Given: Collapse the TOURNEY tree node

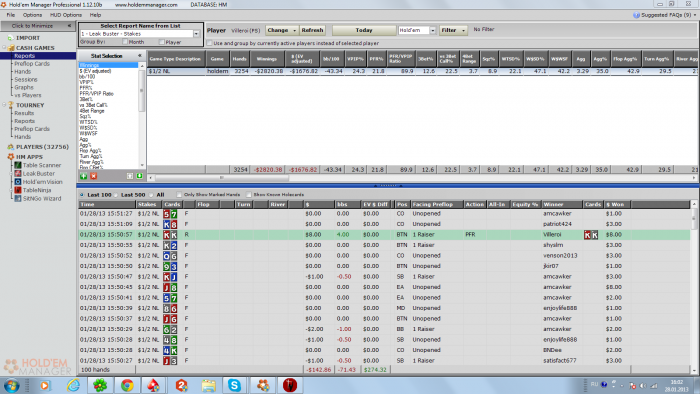Looking at the screenshot, I should point(4,105).
